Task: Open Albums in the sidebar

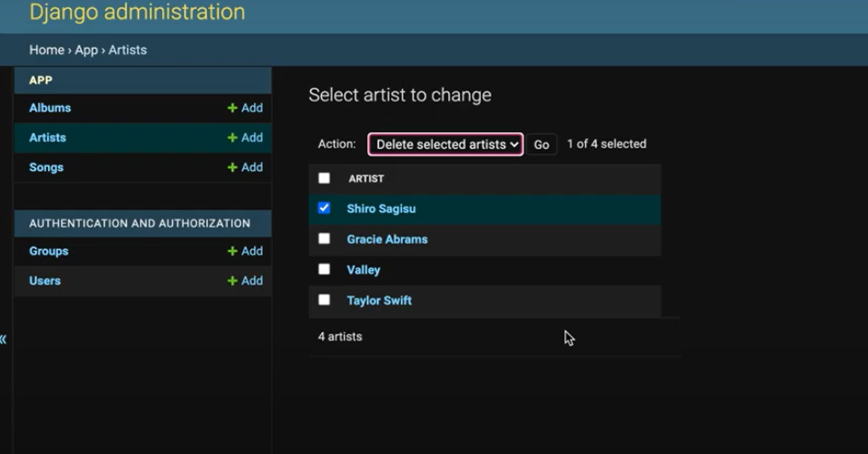Action: pyautogui.click(x=50, y=108)
